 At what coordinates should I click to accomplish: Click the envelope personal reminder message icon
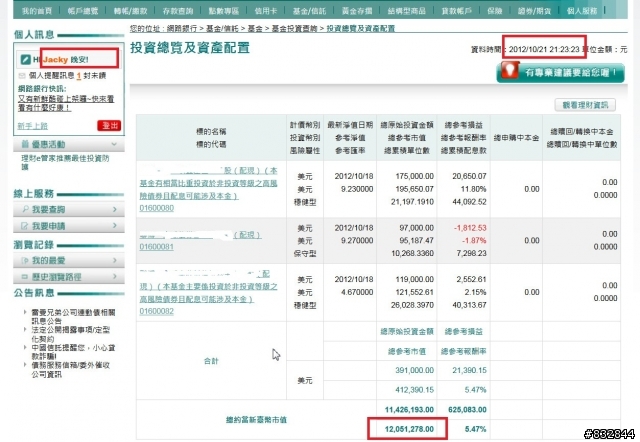pyautogui.click(x=22, y=75)
